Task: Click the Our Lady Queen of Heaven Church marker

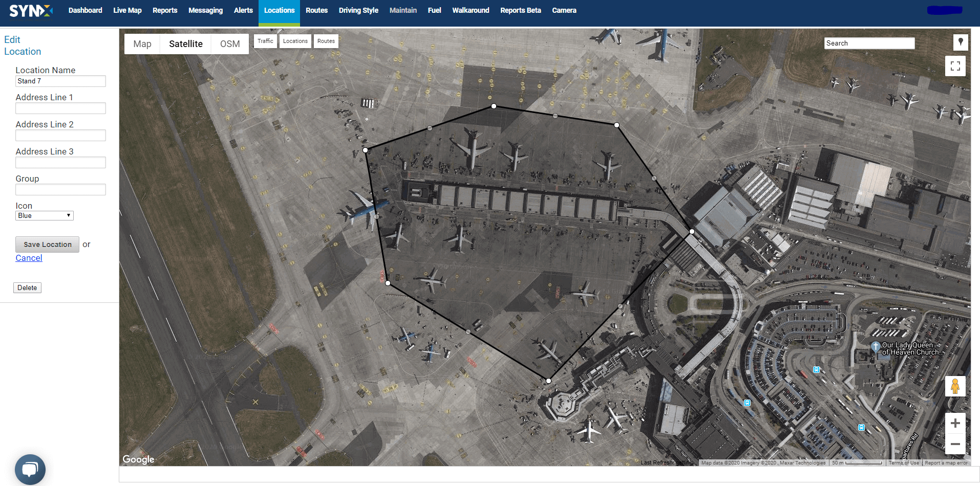Action: coord(876,346)
